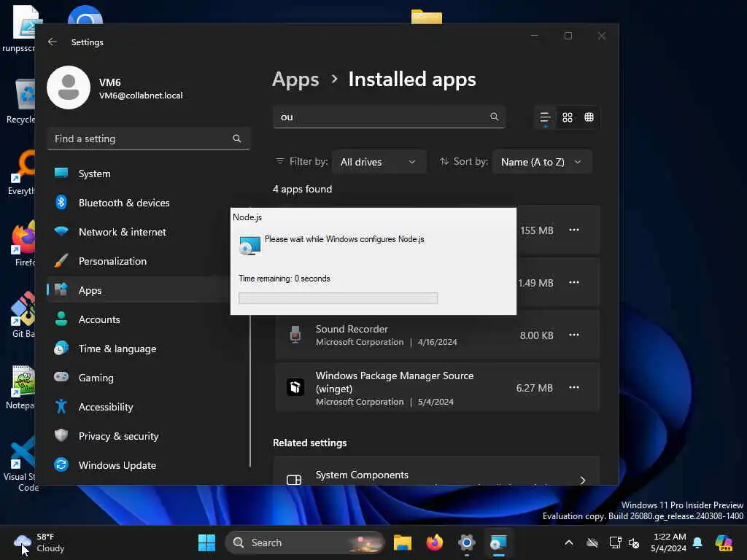Launch Firefox from taskbar
747x560 pixels.
tap(435, 542)
